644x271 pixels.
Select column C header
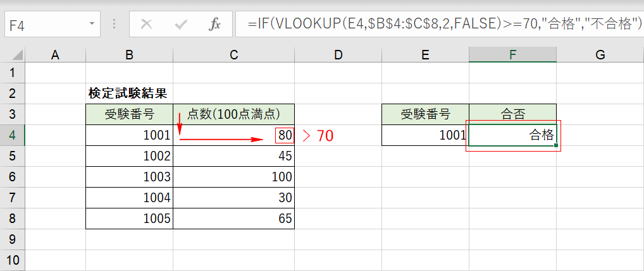tap(233, 55)
